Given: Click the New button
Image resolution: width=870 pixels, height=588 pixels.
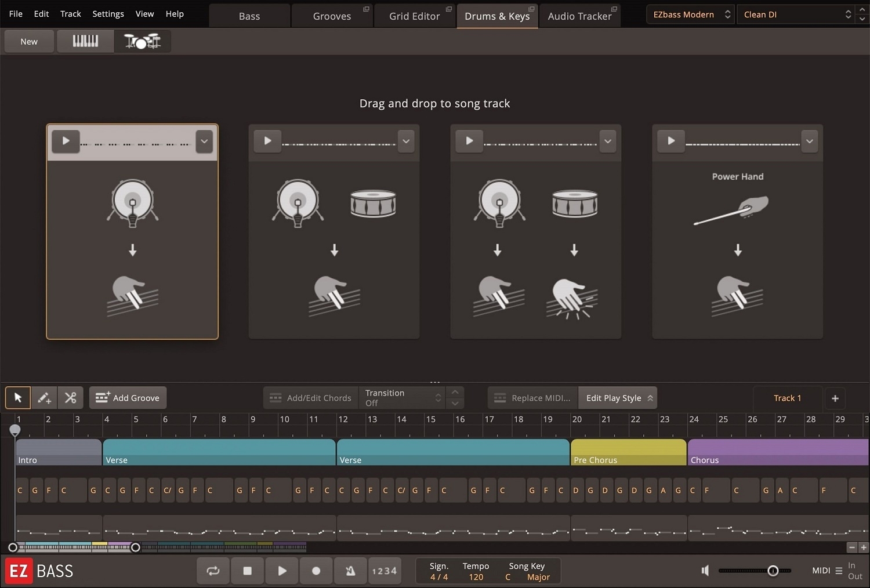Looking at the screenshot, I should click(29, 41).
